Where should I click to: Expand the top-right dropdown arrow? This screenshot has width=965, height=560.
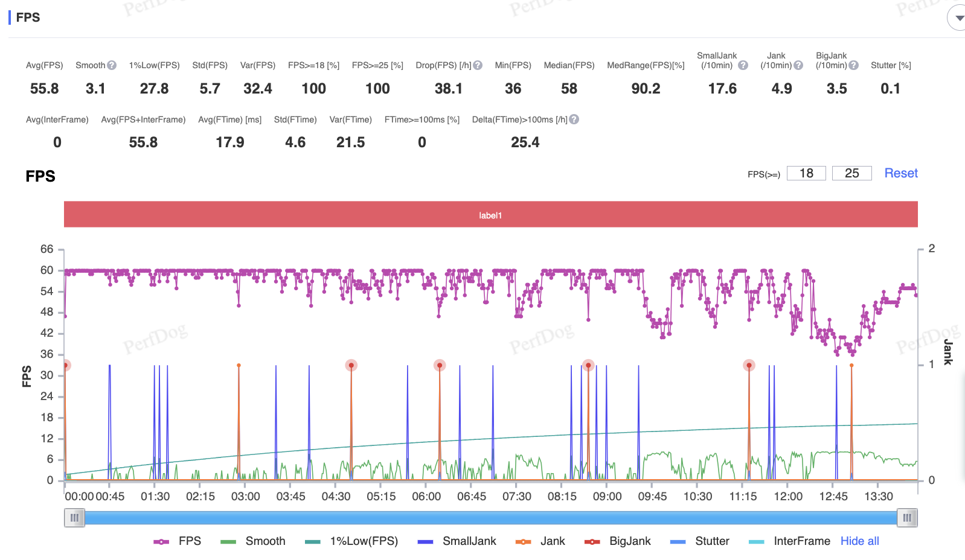pyautogui.click(x=959, y=18)
